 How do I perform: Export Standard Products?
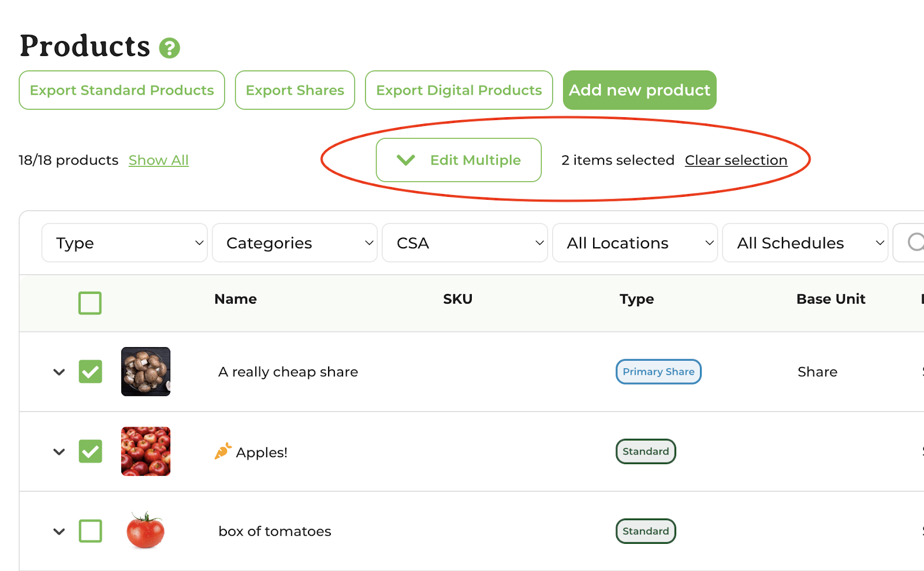pos(122,90)
